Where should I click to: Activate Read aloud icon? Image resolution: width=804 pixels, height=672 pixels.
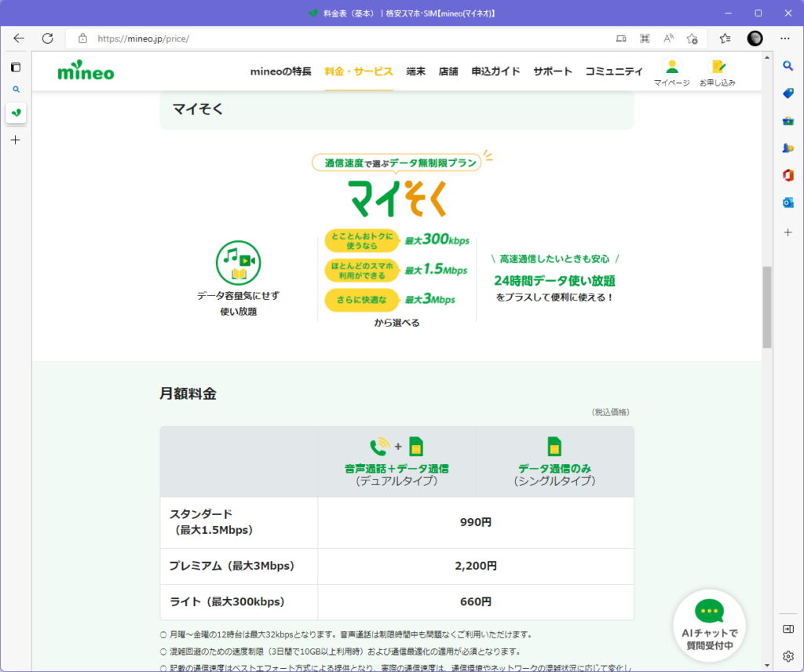point(668,38)
